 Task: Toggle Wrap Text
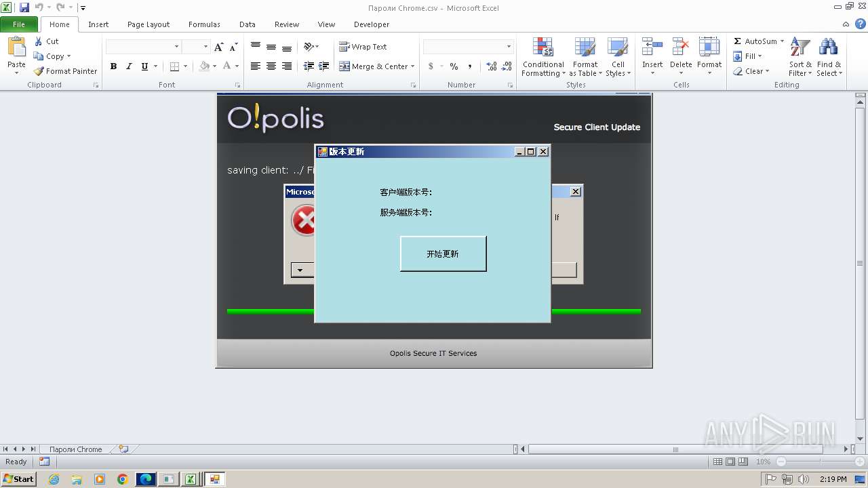(363, 47)
